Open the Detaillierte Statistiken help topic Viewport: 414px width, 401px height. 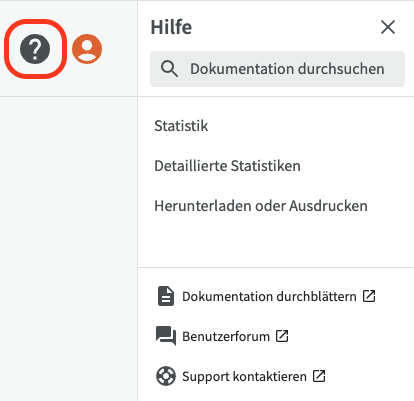[x=227, y=166]
